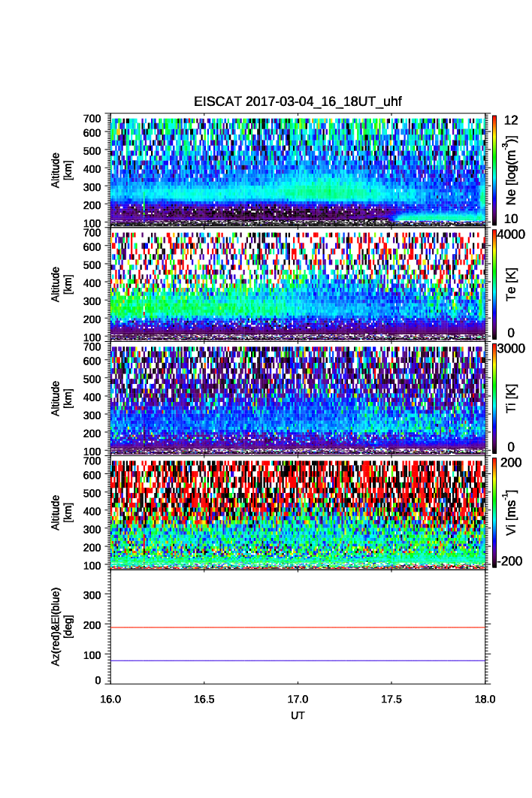Screen dimensions: 532x798
Task: Select the red azimuth line
Action: [299, 627]
